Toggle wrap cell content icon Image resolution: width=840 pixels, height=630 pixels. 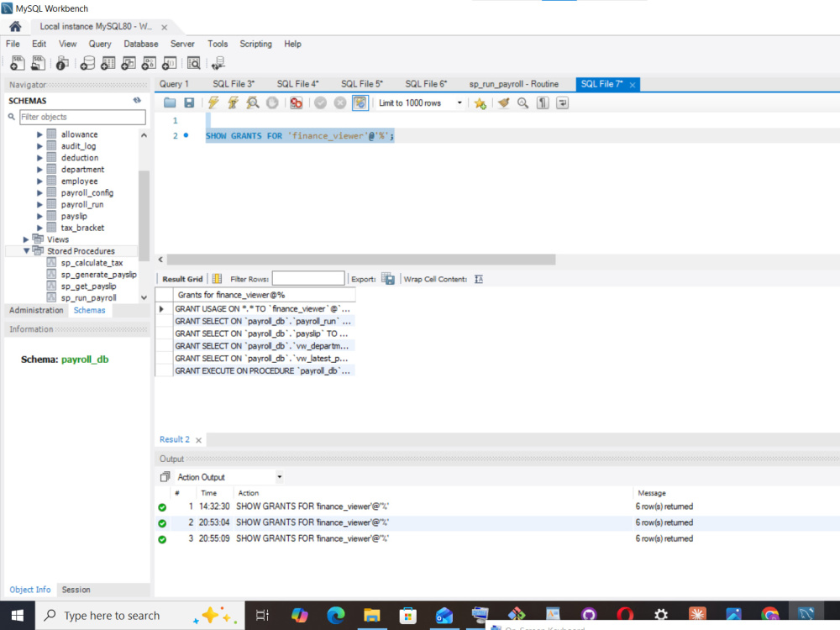click(x=479, y=279)
